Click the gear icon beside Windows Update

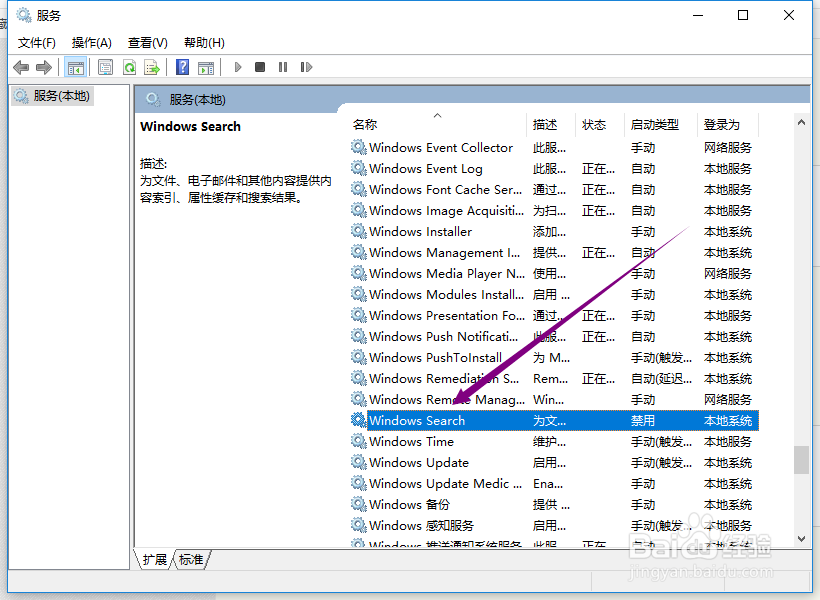(358, 462)
